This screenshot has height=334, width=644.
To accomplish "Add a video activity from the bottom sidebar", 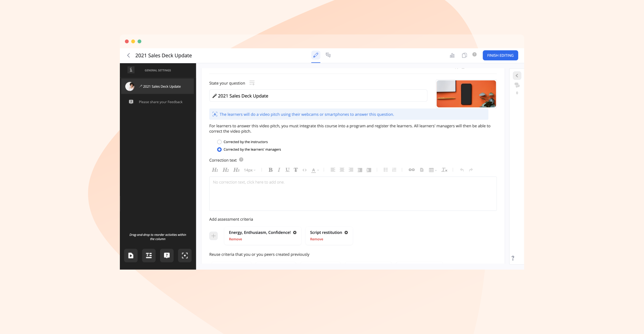I will (x=131, y=256).
